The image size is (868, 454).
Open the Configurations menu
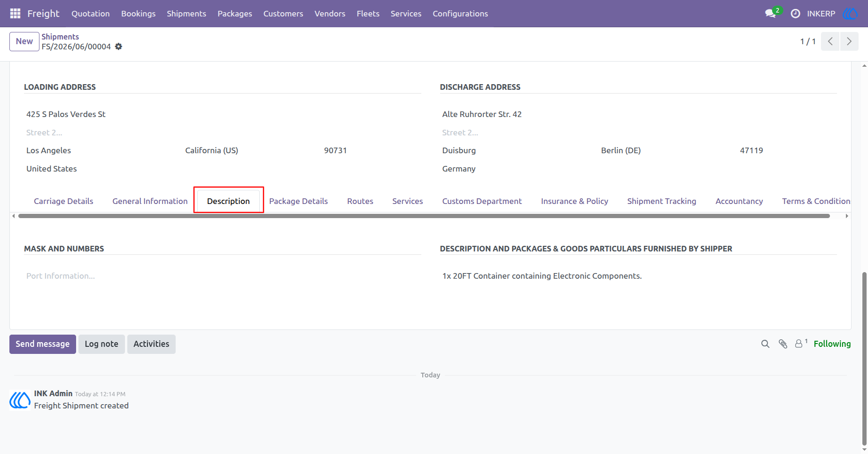click(x=460, y=14)
